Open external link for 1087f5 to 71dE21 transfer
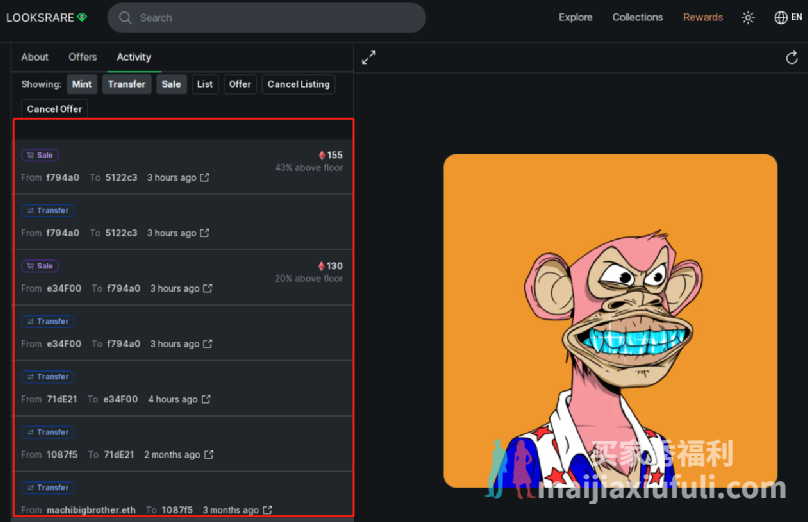Viewport: 808px width, 522px height. [x=209, y=454]
